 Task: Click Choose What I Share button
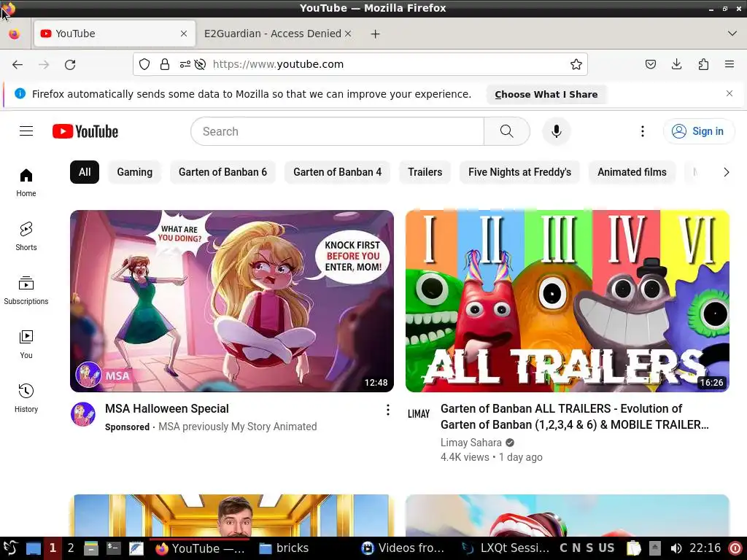tap(546, 94)
